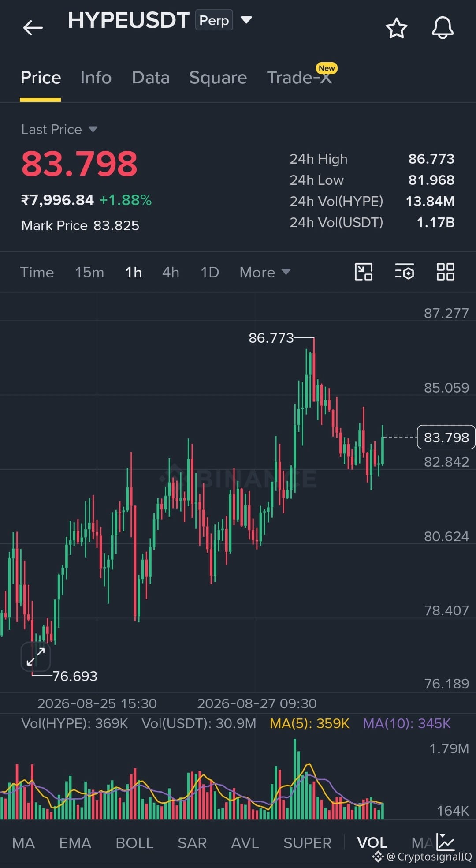This screenshot has height=868, width=476.
Task: Open the Data tab
Action: click(151, 78)
